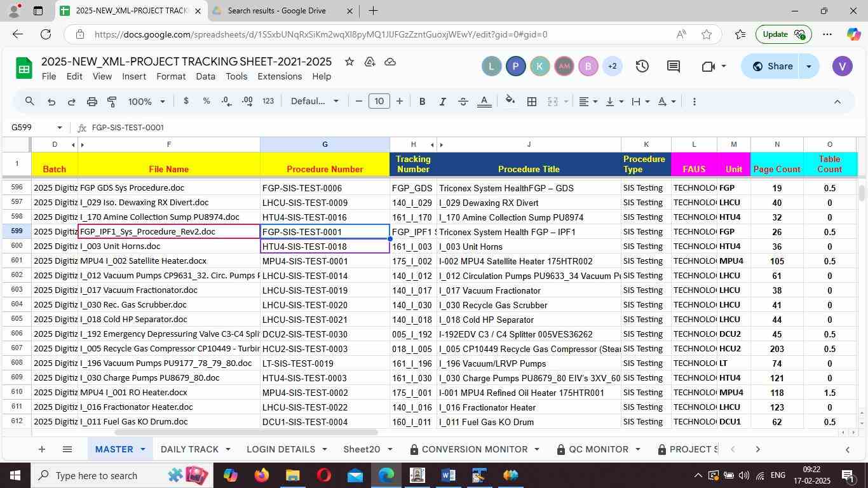Screen dimensions: 868x488
Task: Increase decimal places
Action: (247, 101)
